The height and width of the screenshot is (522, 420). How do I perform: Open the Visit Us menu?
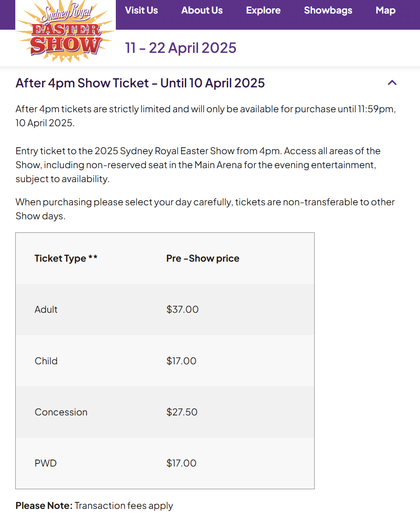click(141, 10)
